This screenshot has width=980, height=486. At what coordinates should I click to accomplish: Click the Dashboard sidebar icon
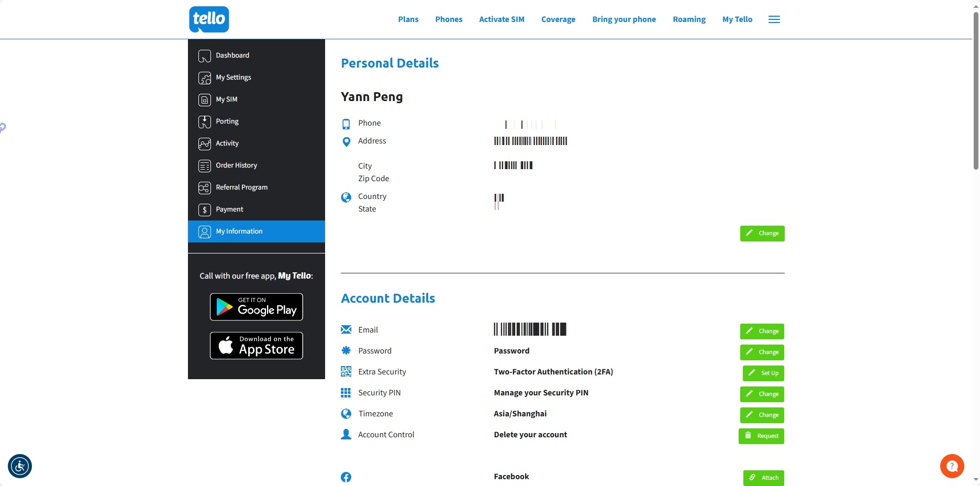[205, 56]
